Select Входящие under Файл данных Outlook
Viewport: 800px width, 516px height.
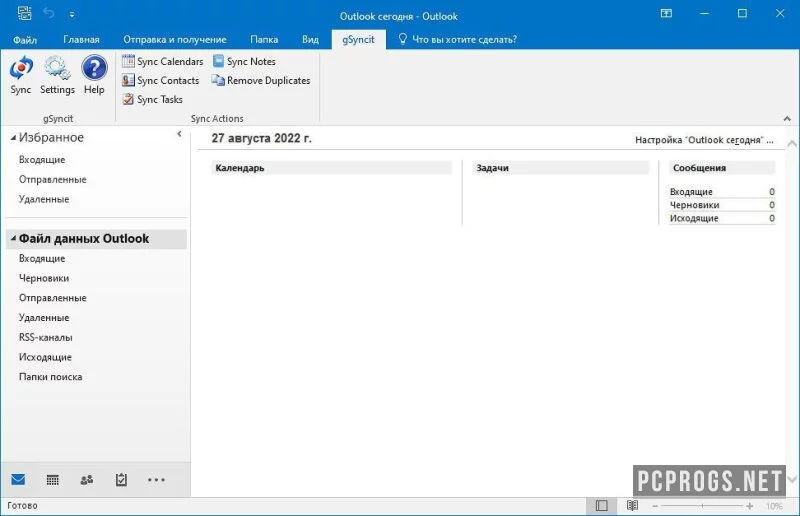coord(42,259)
